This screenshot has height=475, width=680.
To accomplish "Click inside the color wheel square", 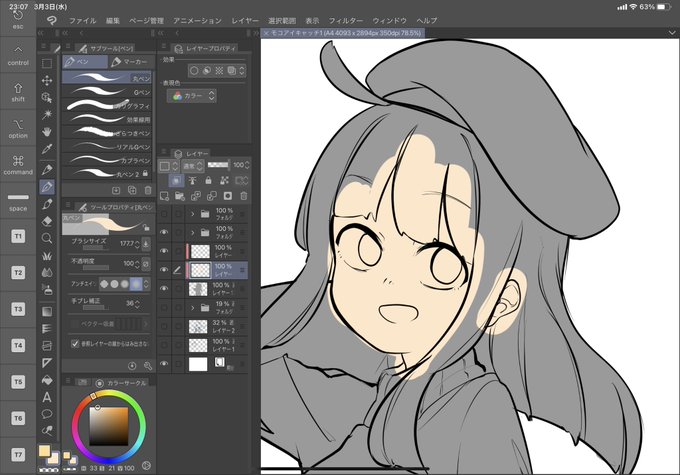I will [109, 426].
